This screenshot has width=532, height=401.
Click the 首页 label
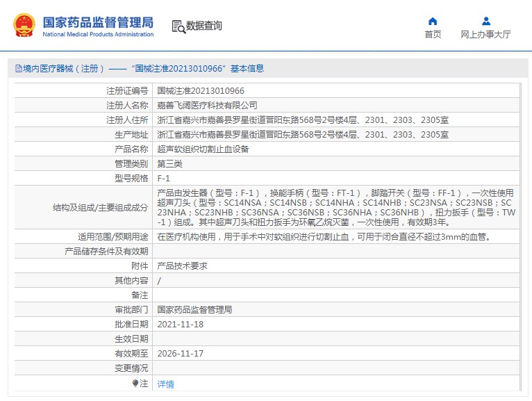click(433, 34)
